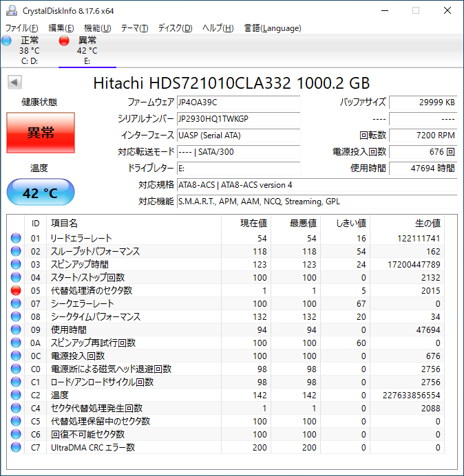Click the red status orb for E: disk

tap(64, 41)
